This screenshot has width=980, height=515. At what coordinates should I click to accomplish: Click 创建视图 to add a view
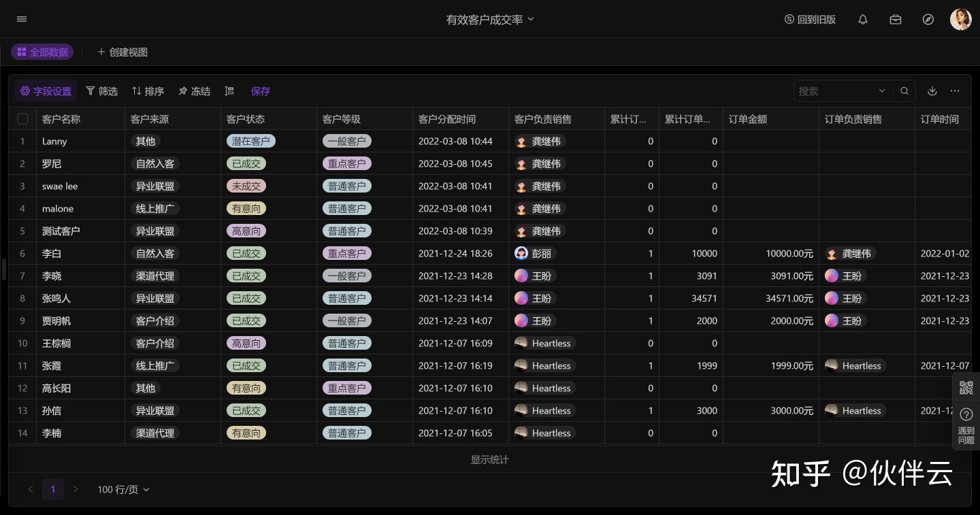point(122,52)
